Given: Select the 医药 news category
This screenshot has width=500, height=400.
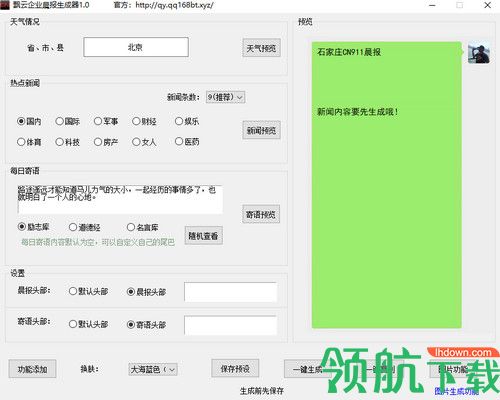Looking at the screenshot, I should click(187, 142).
